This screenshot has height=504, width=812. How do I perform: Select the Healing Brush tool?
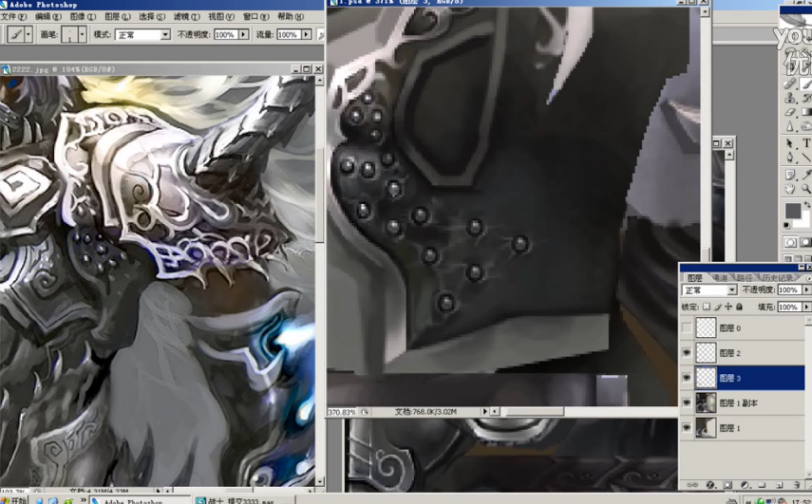pyautogui.click(x=790, y=84)
